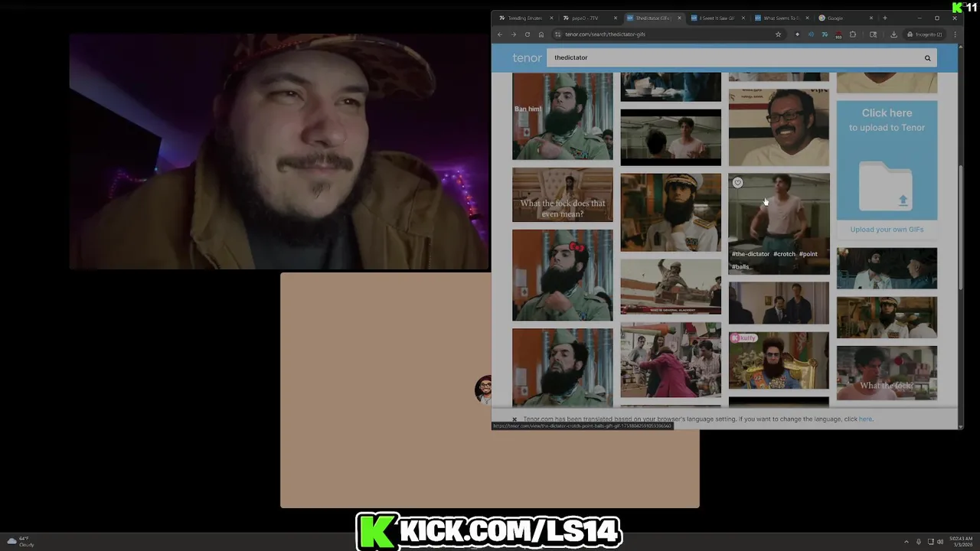Image resolution: width=980 pixels, height=551 pixels.
Task: Open the browser home button
Action: tap(541, 34)
